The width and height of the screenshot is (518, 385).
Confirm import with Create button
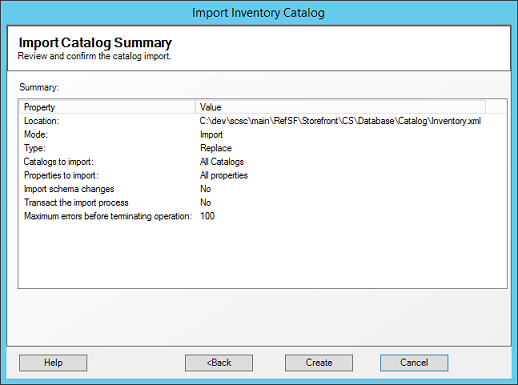coord(319,363)
